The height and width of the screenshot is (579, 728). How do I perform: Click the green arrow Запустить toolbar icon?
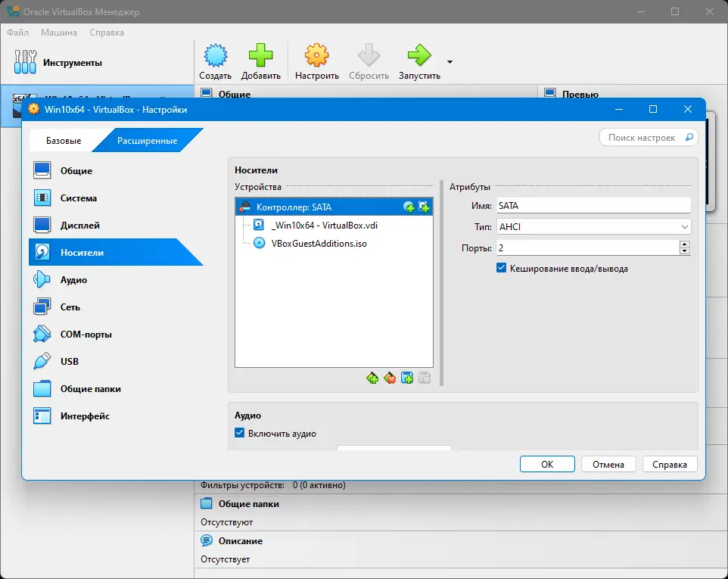[x=419, y=55]
